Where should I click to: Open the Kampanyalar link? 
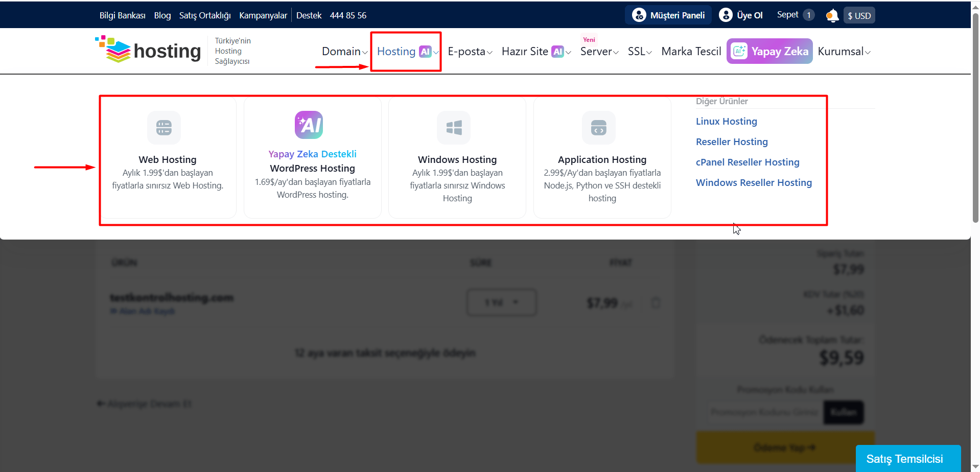tap(263, 15)
